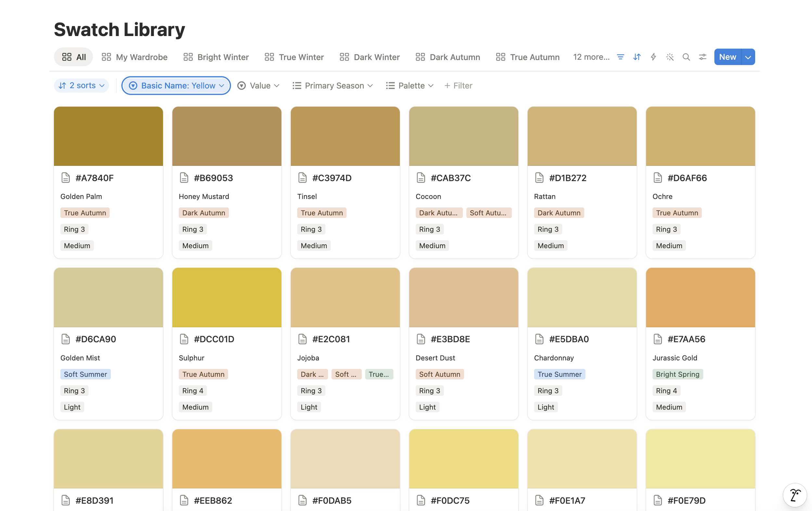Click Ring 4 tag on Sulphur card
The width and height of the screenshot is (812, 511).
[193, 391]
